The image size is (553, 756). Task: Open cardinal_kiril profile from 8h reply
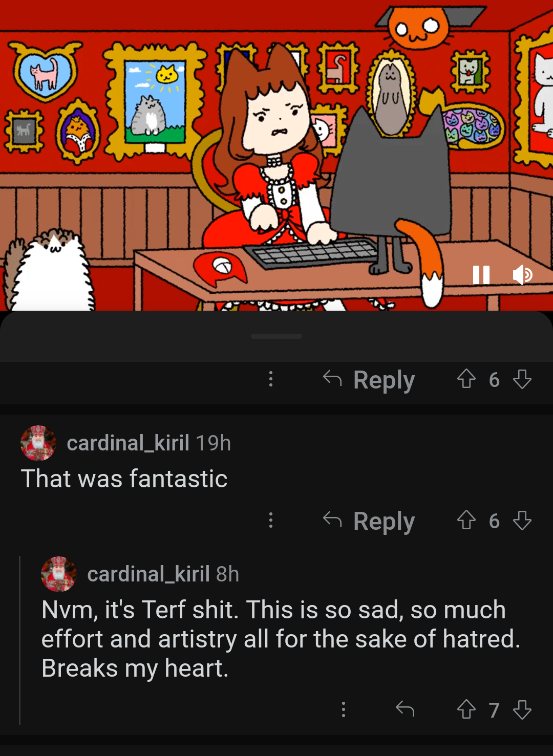pos(148,574)
